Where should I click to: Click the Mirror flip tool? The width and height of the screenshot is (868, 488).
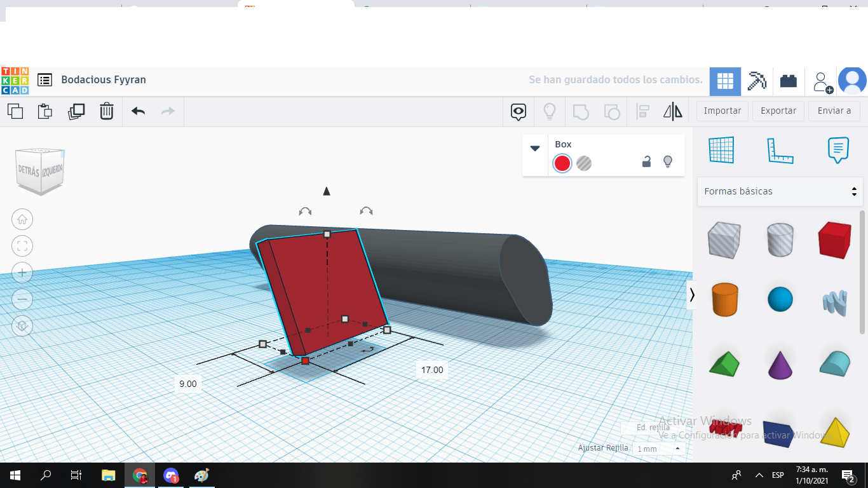click(x=672, y=112)
